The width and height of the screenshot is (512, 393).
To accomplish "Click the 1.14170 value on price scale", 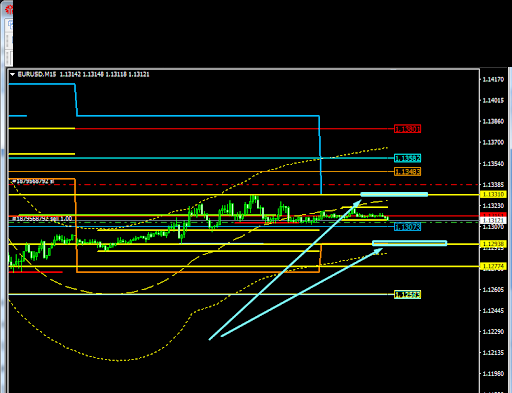I will pyautogui.click(x=493, y=80).
